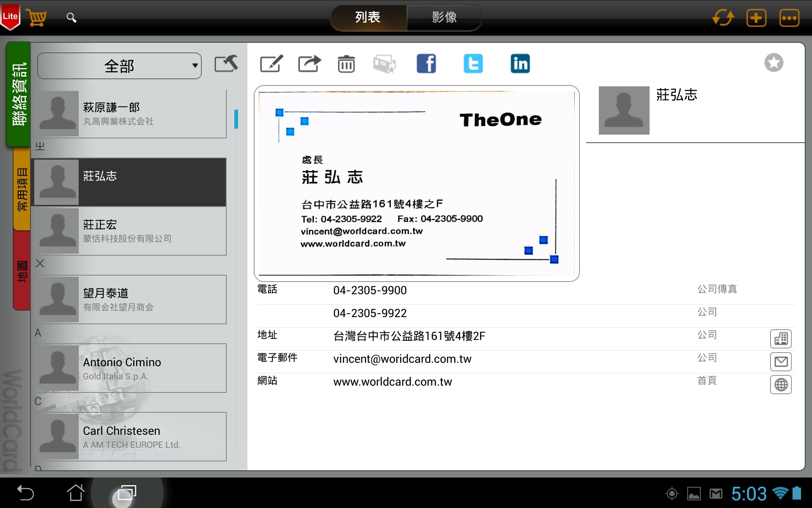The height and width of the screenshot is (508, 812).
Task: Toggle the favorite star for 莊弘志
Action: click(x=774, y=63)
